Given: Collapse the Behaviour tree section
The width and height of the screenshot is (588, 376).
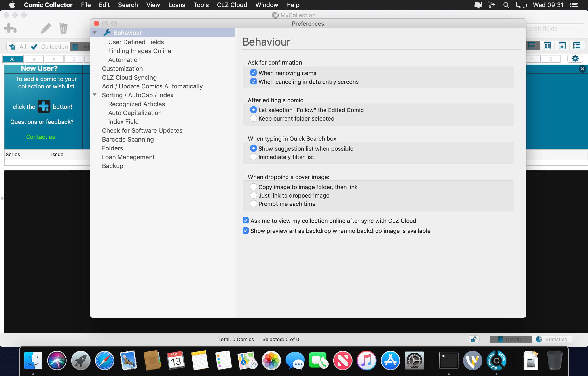Looking at the screenshot, I should [x=95, y=33].
